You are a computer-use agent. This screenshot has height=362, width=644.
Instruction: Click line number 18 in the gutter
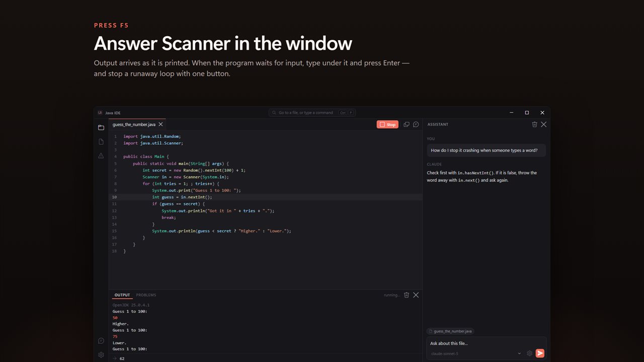point(115,251)
